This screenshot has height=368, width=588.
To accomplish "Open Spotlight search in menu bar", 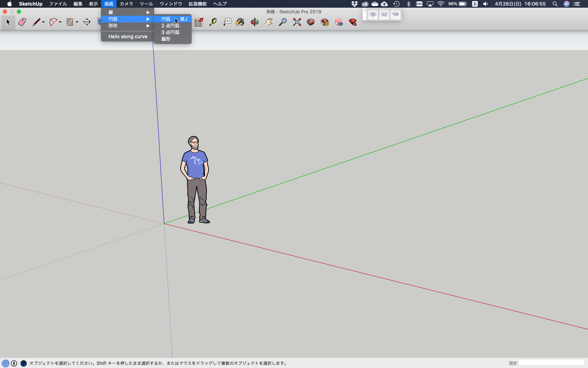I will click(555, 4).
